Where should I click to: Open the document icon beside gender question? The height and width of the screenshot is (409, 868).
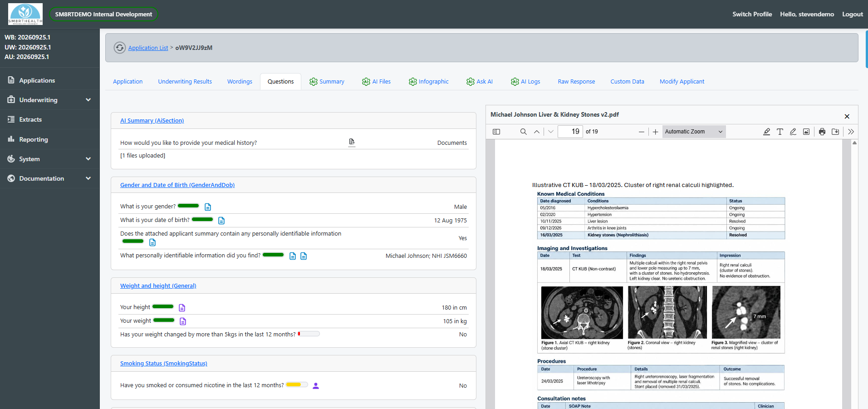(208, 207)
